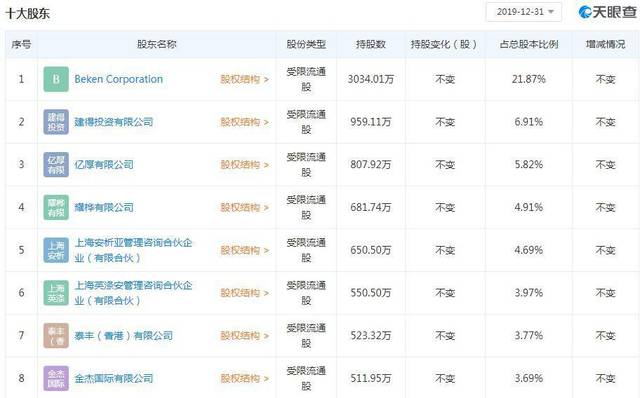
Task: Click the 占总股本比例 column header
Action: (529, 44)
